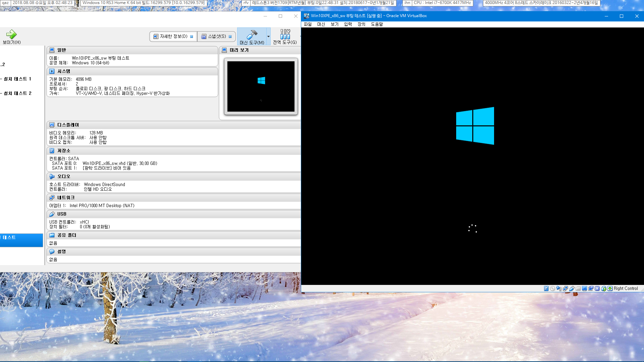Click the shared folders status icon

coord(578,288)
